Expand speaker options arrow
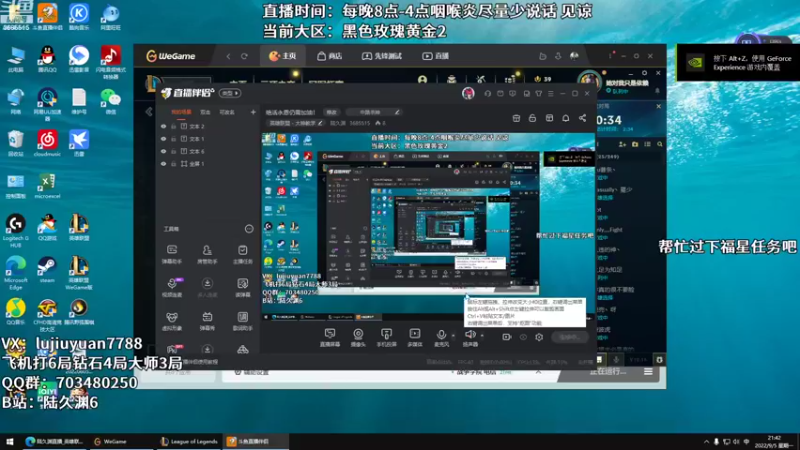This screenshot has width=800, height=450. (482, 336)
